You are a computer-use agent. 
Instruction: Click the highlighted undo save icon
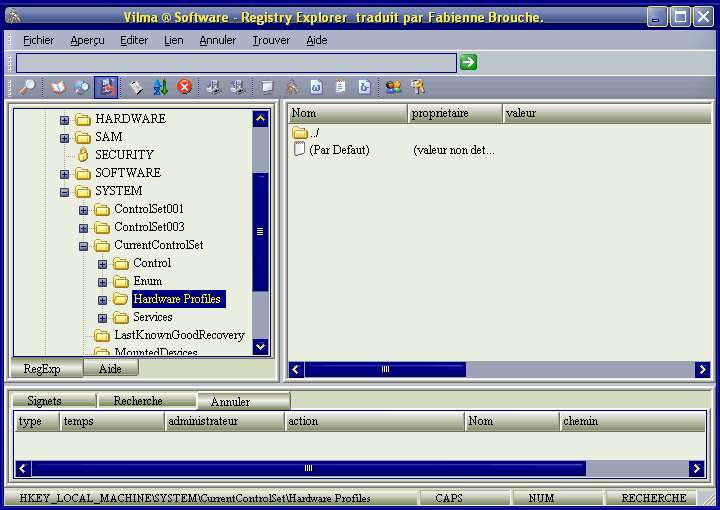pyautogui.click(x=106, y=87)
